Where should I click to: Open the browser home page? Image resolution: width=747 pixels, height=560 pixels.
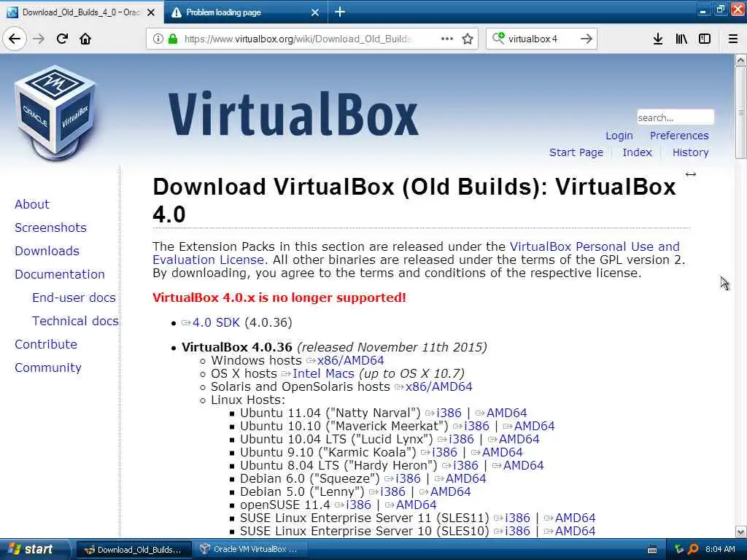pyautogui.click(x=85, y=39)
